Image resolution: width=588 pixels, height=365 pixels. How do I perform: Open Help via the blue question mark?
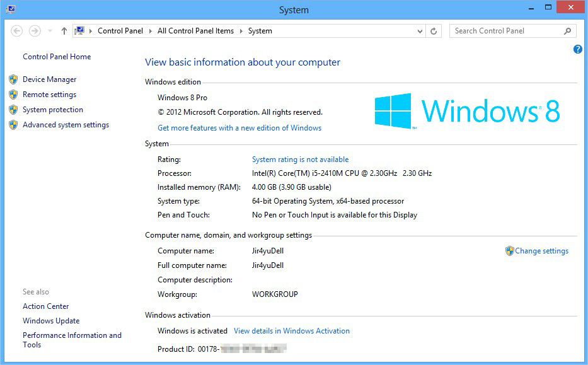point(578,49)
